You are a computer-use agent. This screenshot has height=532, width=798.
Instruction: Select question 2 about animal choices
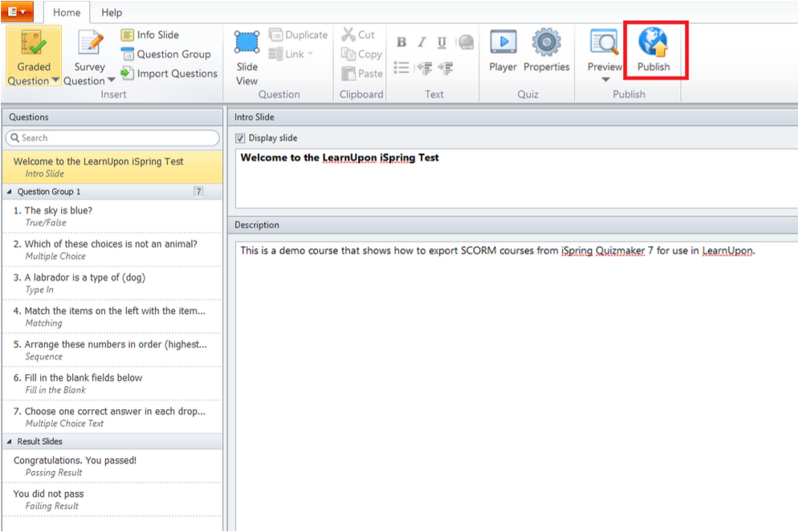tap(112, 250)
